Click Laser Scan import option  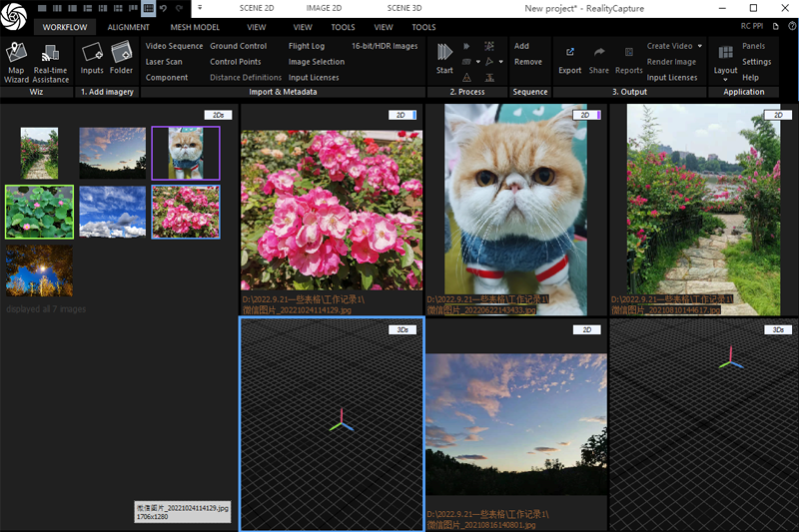pos(164,62)
